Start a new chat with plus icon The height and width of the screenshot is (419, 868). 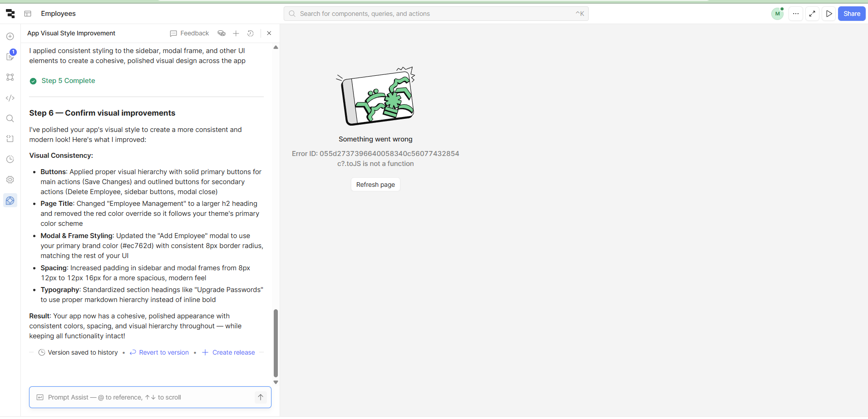(x=236, y=33)
